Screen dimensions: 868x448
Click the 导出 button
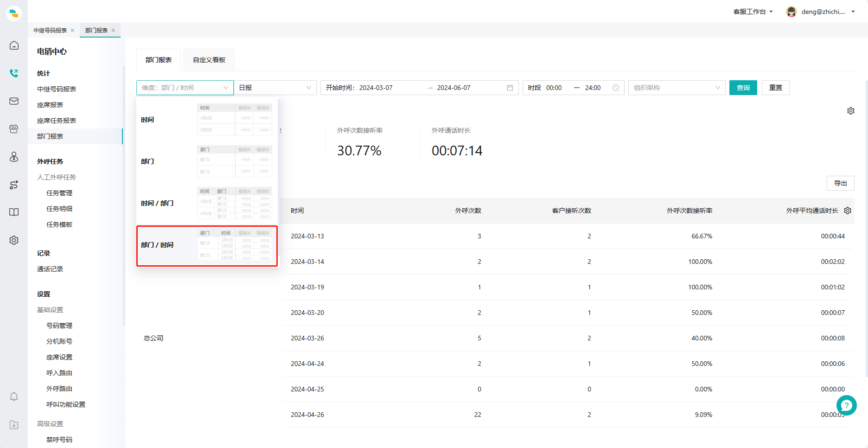pyautogui.click(x=841, y=183)
